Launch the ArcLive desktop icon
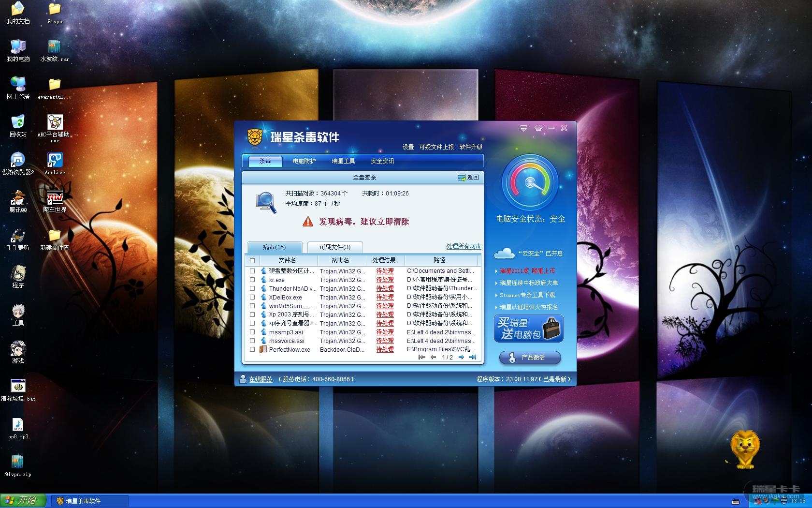Screen dimensions: 812x508 coord(55,164)
